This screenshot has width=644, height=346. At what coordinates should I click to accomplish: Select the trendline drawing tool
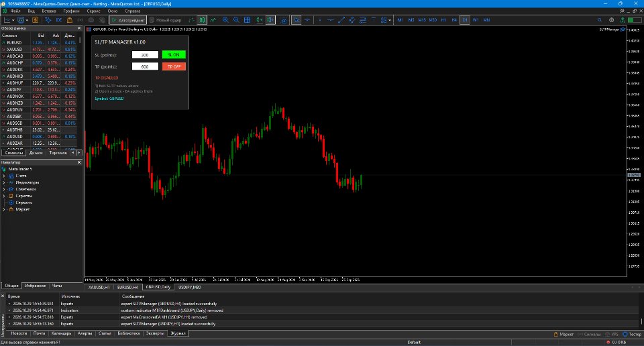(341, 19)
